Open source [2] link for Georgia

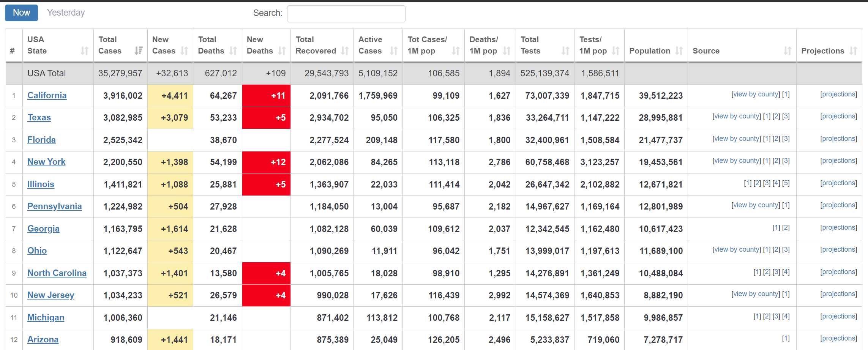pos(786,228)
